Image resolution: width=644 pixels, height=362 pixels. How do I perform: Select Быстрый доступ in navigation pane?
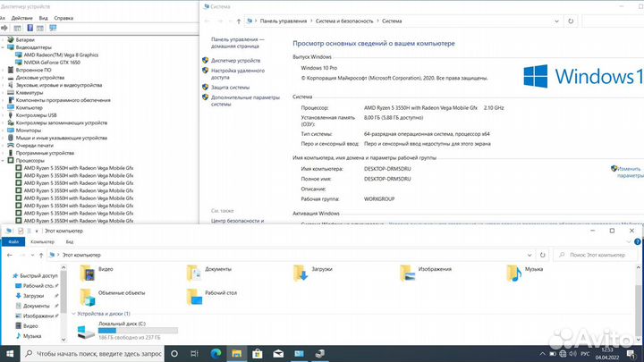pyautogui.click(x=38, y=276)
